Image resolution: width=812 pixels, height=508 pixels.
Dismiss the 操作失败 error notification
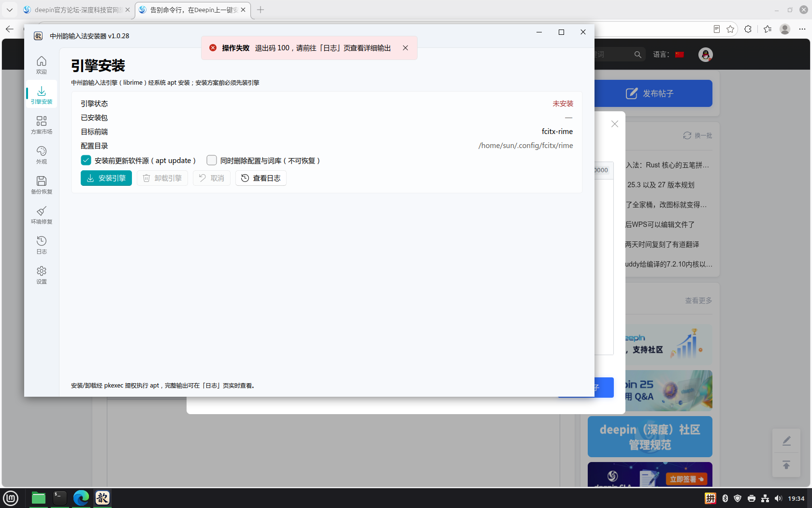[406, 48]
